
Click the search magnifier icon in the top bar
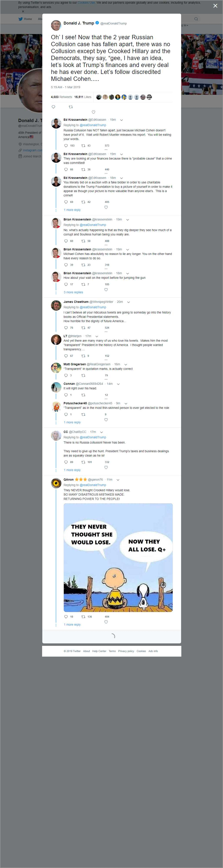tap(196, 19)
